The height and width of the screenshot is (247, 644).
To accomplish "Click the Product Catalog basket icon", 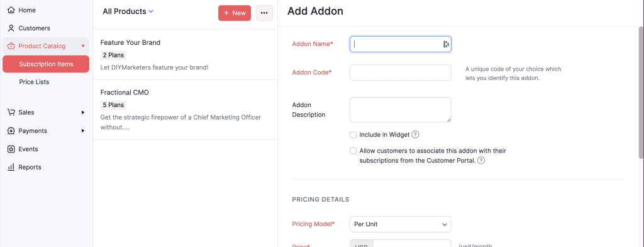I will pyautogui.click(x=11, y=46).
